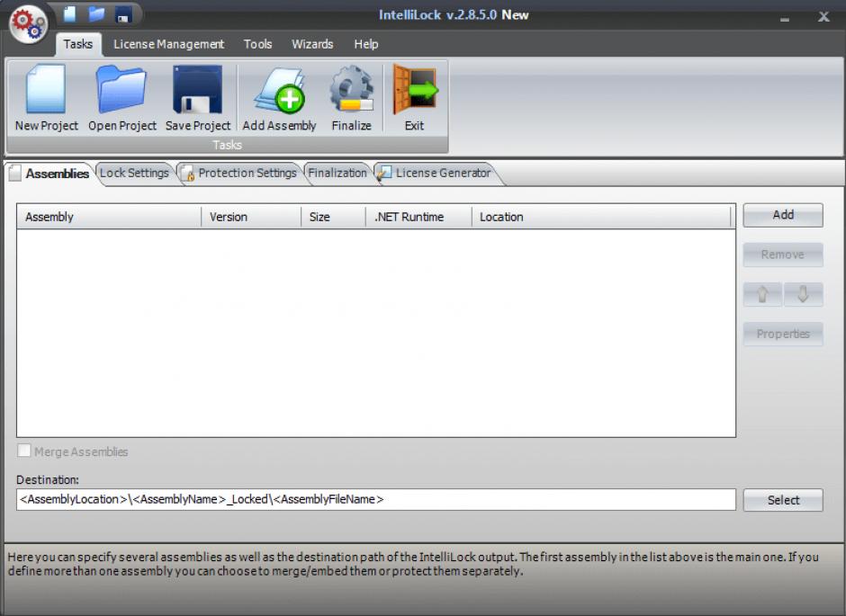Open the License Management menu
Screen dimensions: 846x616
tap(168, 44)
